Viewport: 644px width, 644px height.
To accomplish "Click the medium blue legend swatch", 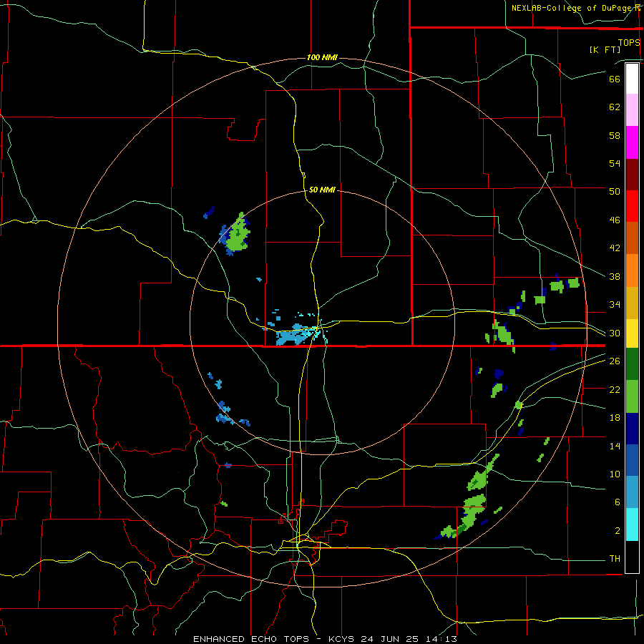I will pos(632,460).
